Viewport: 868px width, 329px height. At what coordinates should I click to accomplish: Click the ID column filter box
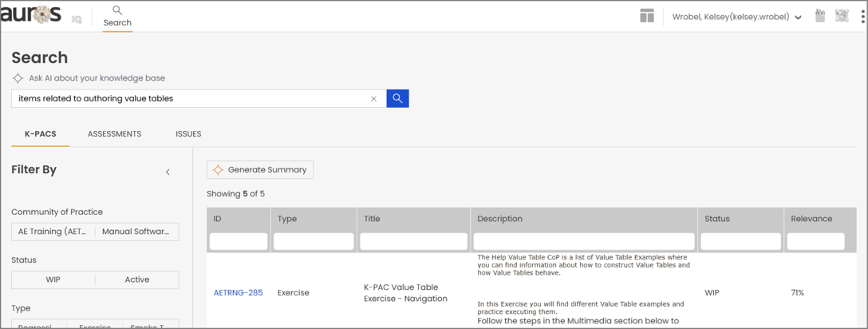239,241
